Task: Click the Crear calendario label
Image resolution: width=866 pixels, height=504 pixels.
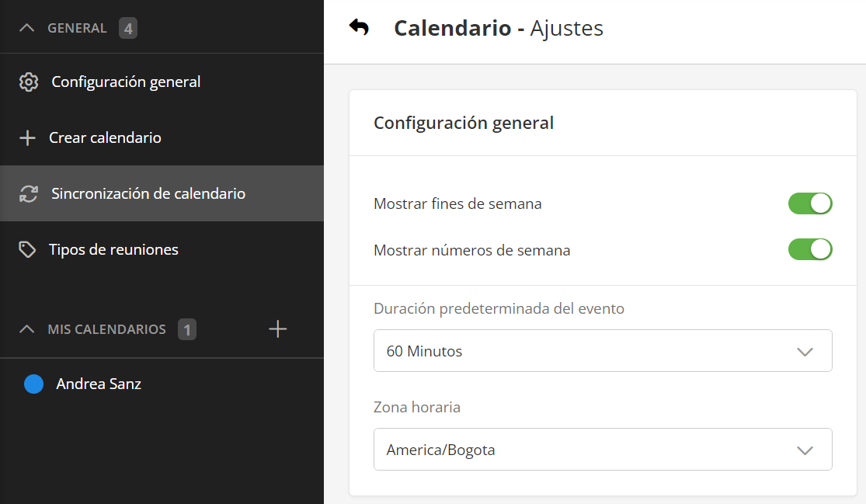Action: click(105, 138)
